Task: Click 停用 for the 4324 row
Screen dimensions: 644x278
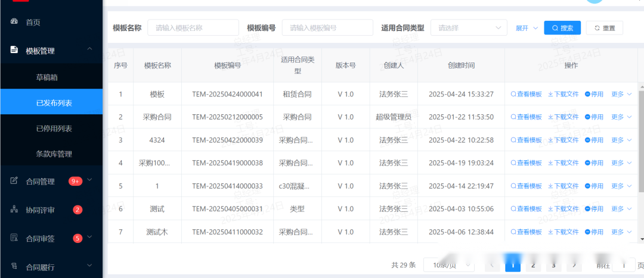Action: (x=594, y=140)
